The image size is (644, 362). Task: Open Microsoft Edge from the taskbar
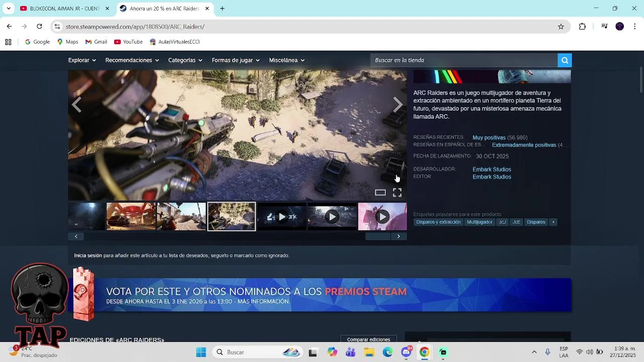pos(387,352)
